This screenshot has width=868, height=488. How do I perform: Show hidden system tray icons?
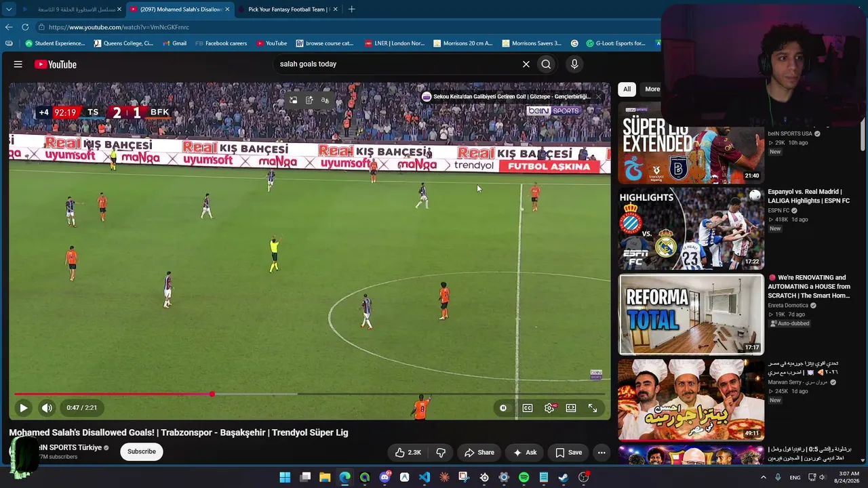pyautogui.click(x=764, y=478)
